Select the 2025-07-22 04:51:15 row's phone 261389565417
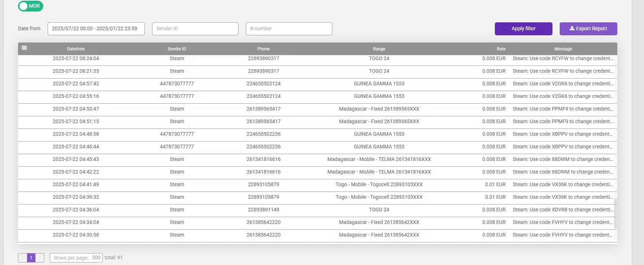This screenshot has width=644, height=265. (x=263, y=121)
